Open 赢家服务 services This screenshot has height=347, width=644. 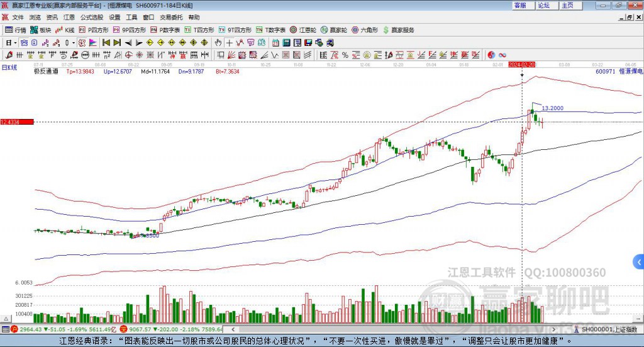point(398,30)
